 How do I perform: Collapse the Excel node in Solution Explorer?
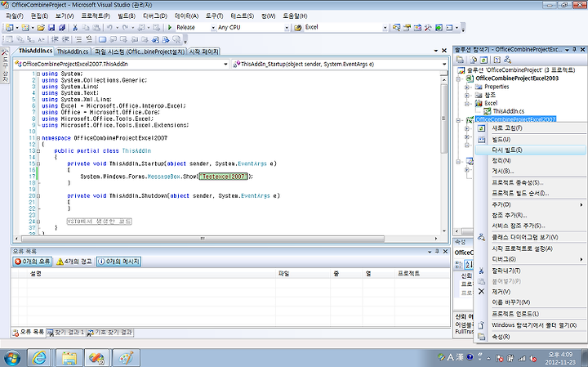click(x=467, y=103)
